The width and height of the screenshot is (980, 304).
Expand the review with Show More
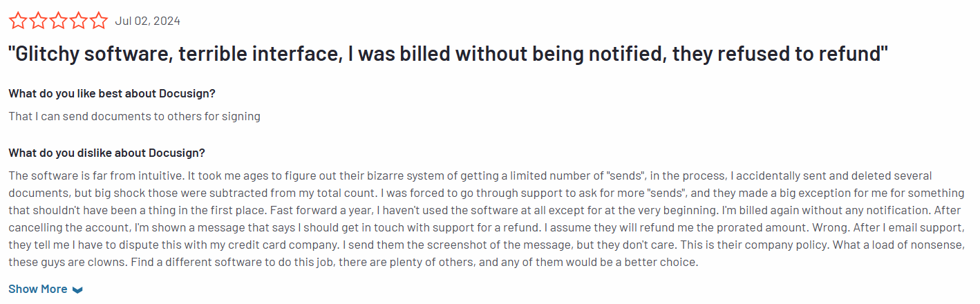[38, 289]
